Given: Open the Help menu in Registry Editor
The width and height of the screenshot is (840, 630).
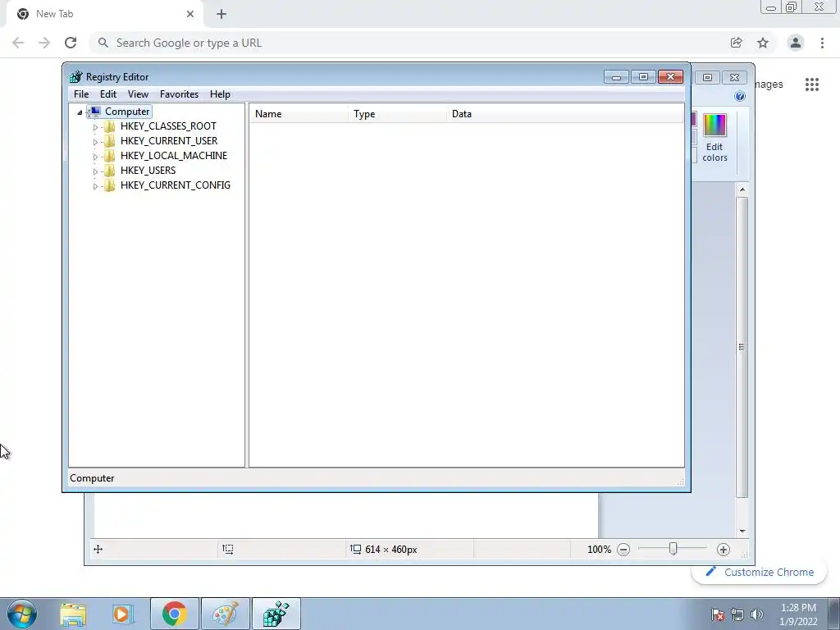Looking at the screenshot, I should [x=220, y=94].
